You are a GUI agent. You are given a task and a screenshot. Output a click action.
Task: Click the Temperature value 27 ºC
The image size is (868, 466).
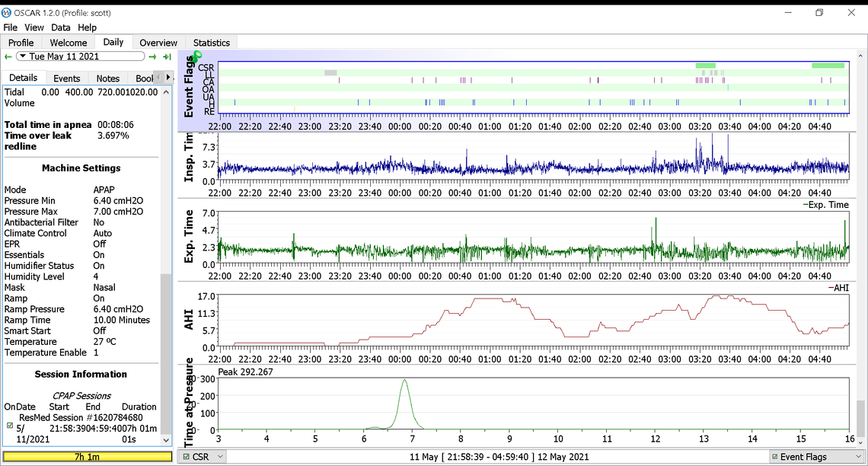point(104,342)
